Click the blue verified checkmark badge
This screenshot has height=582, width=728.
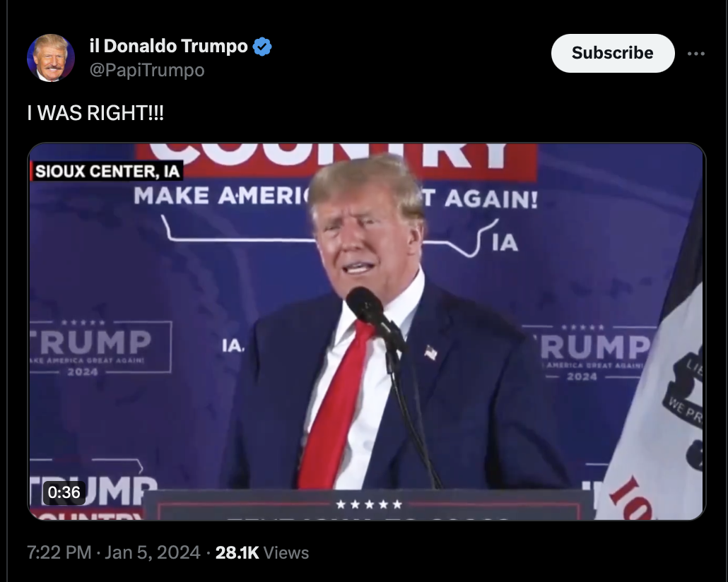[262, 47]
